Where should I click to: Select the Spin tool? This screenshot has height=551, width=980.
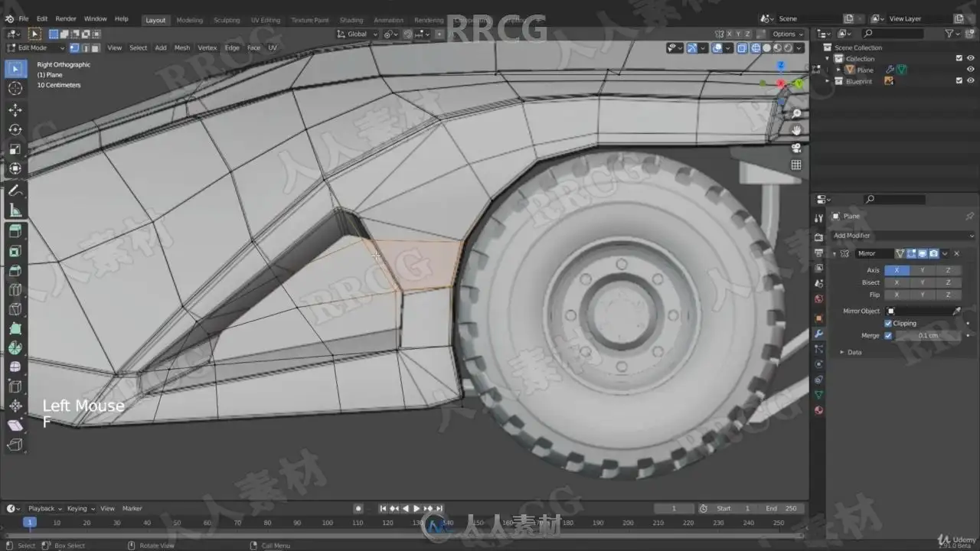tap(15, 348)
